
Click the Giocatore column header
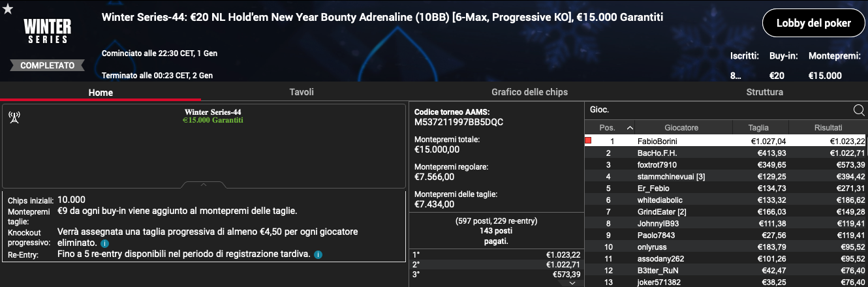681,128
